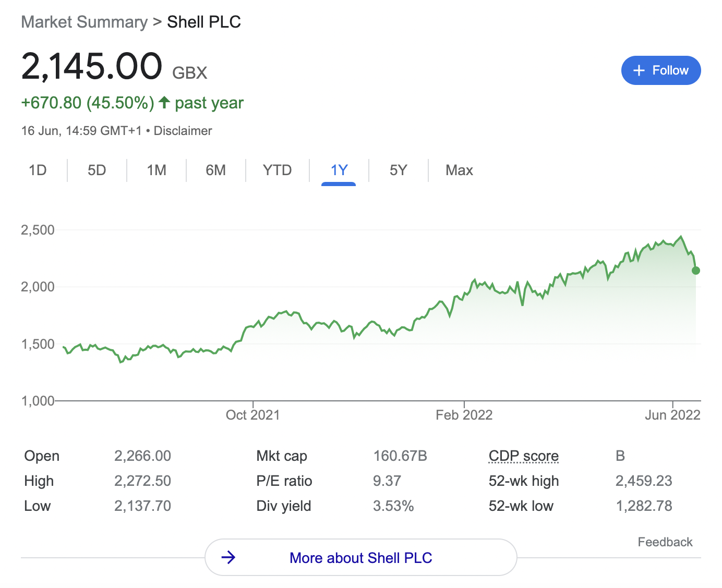Viewport: 722px width, 588px height.
Task: Click the 2,000 y-axis label
Action: point(38,287)
